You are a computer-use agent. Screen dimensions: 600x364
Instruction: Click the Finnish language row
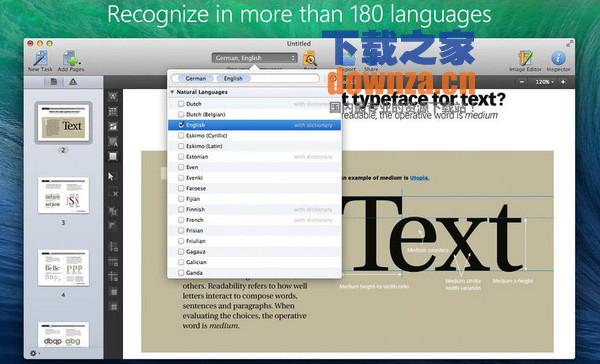coord(254,209)
